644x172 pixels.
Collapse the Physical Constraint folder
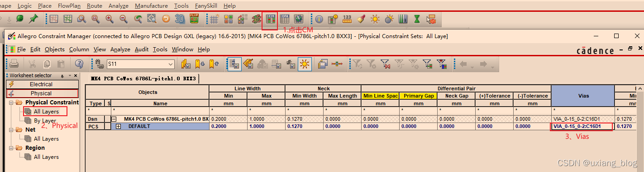click(12, 103)
